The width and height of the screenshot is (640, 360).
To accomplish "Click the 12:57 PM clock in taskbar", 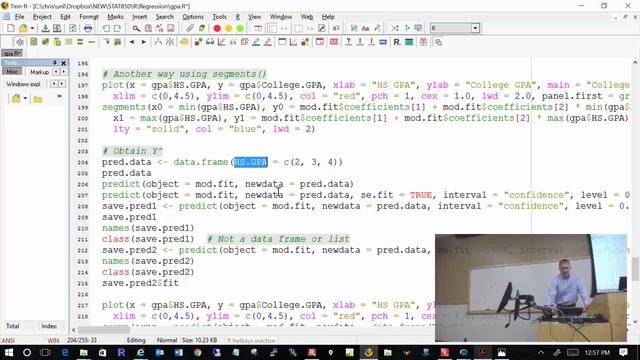I will [597, 352].
